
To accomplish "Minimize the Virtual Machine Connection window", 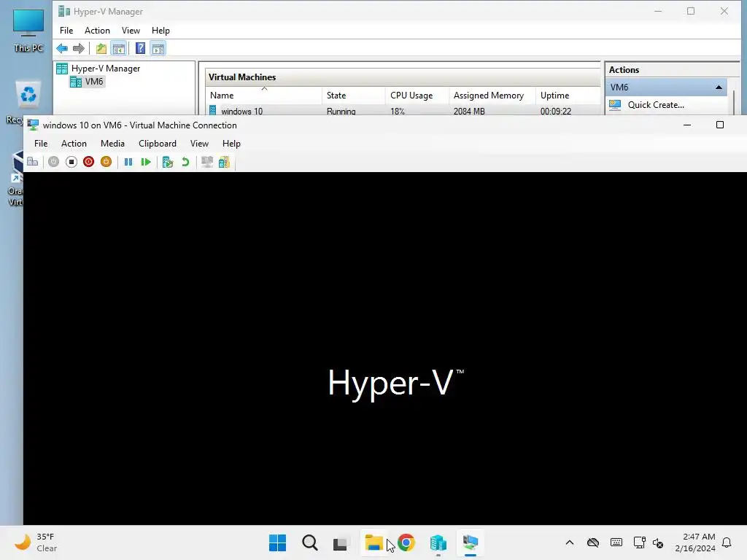I will (x=687, y=125).
